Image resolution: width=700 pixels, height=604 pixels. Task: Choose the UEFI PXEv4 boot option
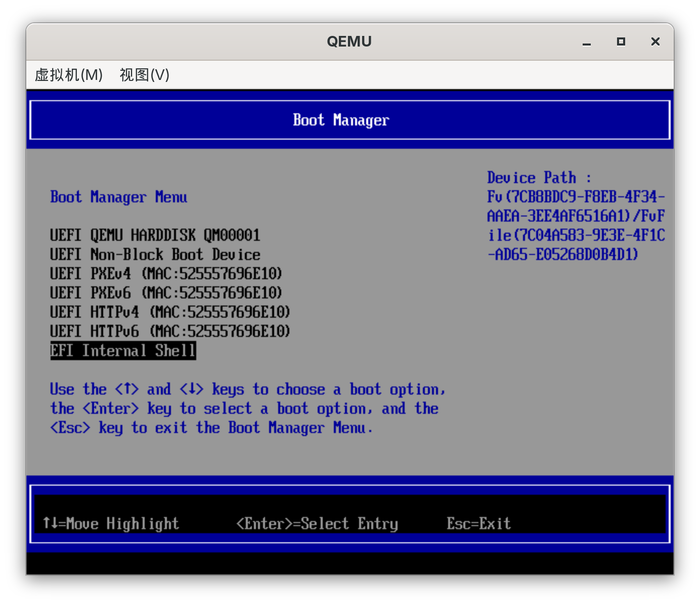pyautogui.click(x=166, y=274)
